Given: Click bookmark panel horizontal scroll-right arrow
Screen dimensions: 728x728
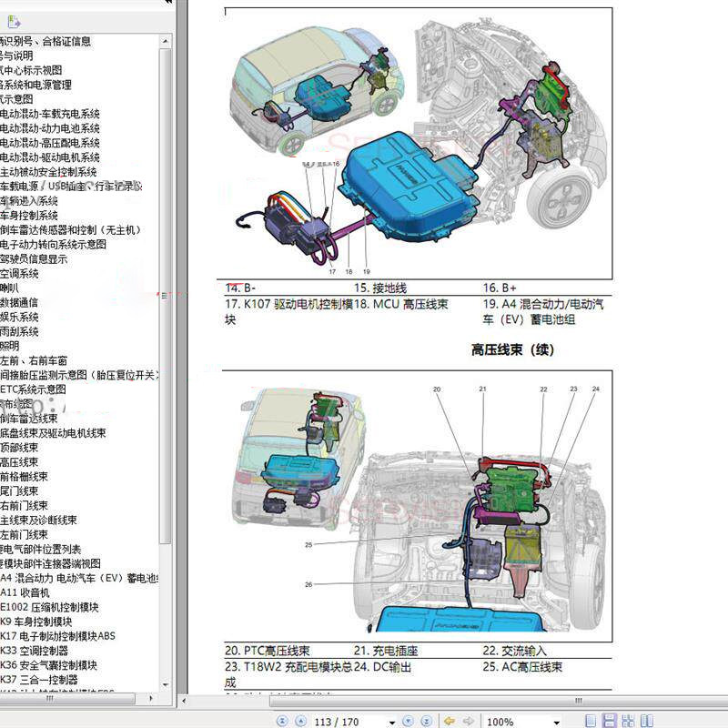Looking at the screenshot, I should coord(151,698).
